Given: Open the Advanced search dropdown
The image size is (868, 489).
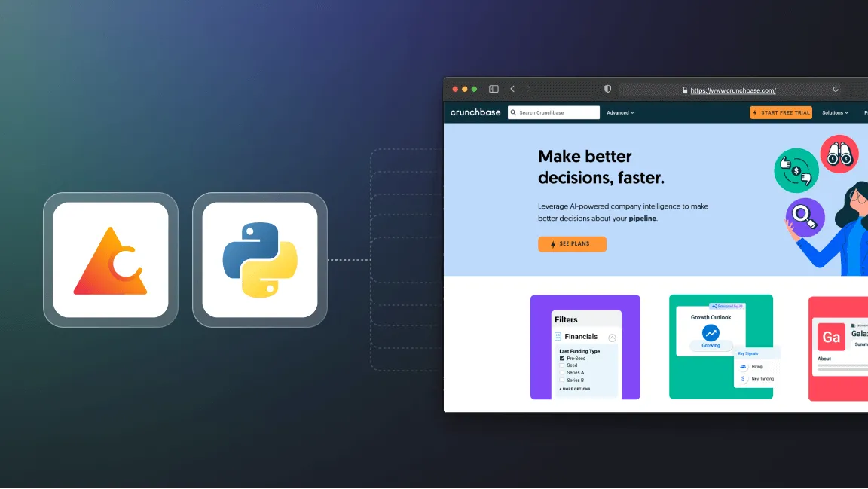Looking at the screenshot, I should pos(619,112).
